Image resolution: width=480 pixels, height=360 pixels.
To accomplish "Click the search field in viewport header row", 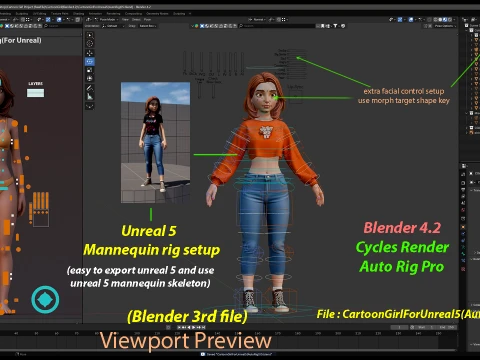I will tap(278, 26).
